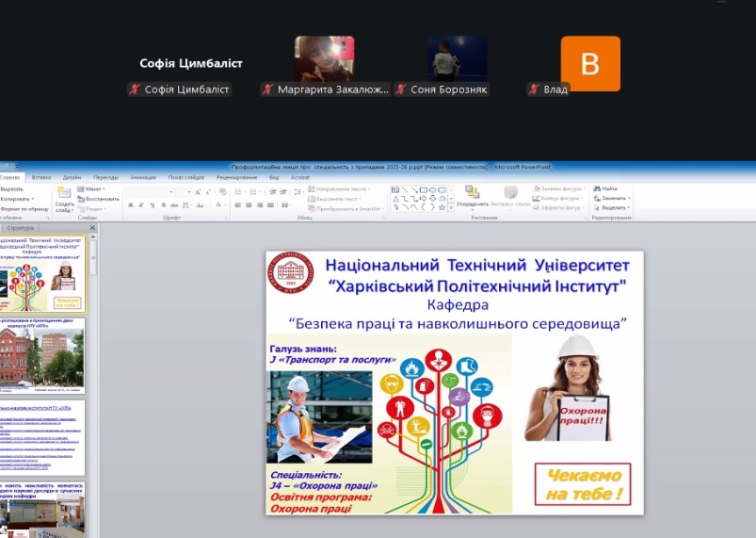Open the columns button in Абзац group
Viewport: 756px width, 538px height.
286,205
